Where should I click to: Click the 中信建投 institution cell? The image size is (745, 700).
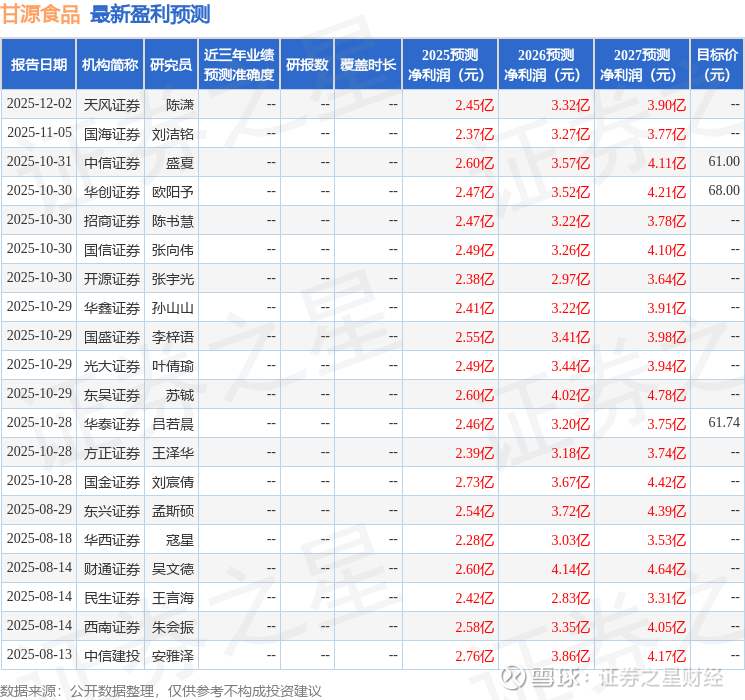pos(112,656)
